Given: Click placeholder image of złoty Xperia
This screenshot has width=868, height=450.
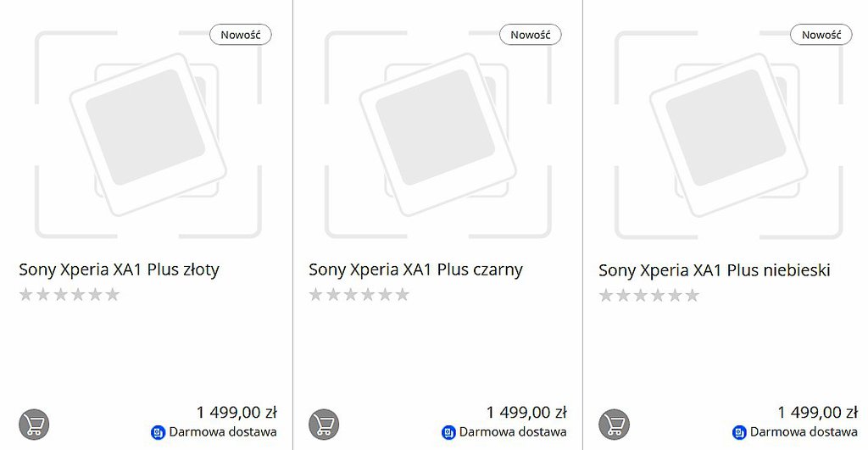Looking at the screenshot, I should pyautogui.click(x=147, y=134).
